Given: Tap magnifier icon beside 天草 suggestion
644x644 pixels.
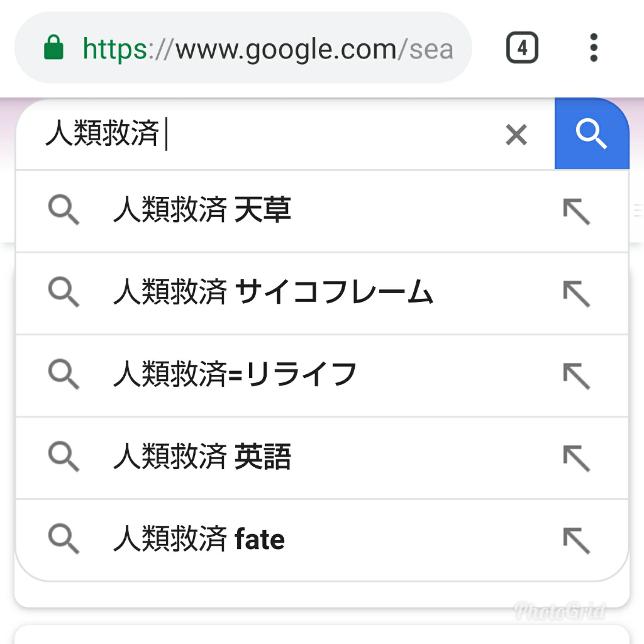Looking at the screenshot, I should click(x=64, y=211).
